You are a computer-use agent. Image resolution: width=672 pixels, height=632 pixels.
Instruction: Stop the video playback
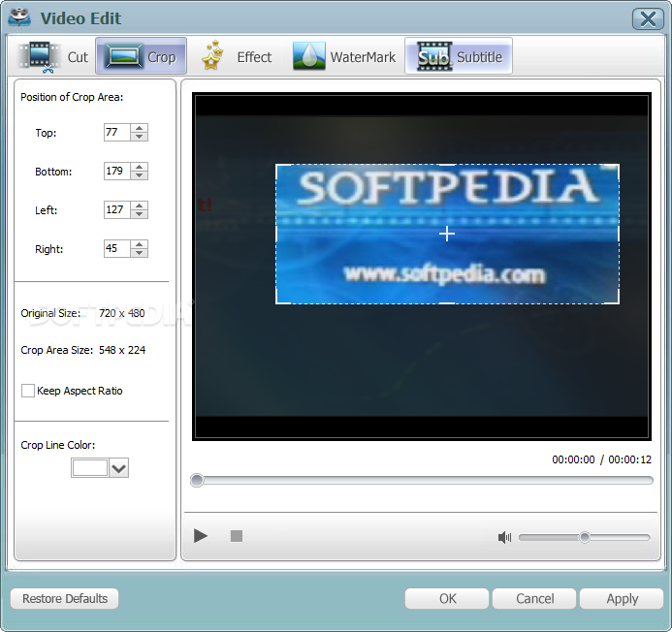click(x=237, y=536)
